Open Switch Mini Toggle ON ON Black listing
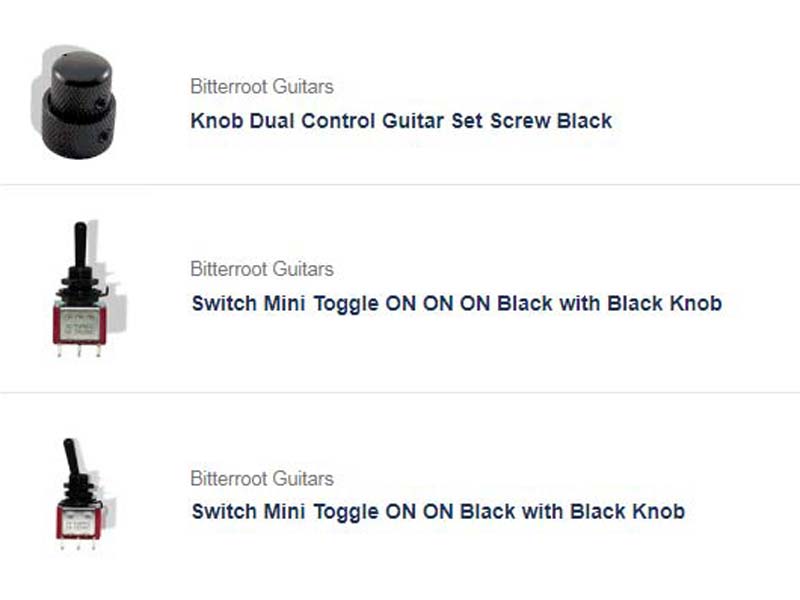800x600 pixels. click(438, 512)
